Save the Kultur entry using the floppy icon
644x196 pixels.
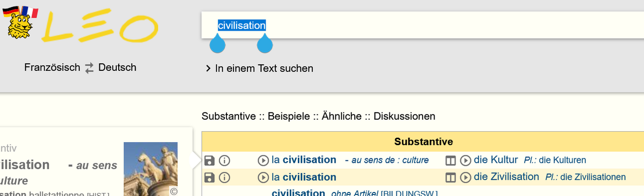(x=210, y=160)
